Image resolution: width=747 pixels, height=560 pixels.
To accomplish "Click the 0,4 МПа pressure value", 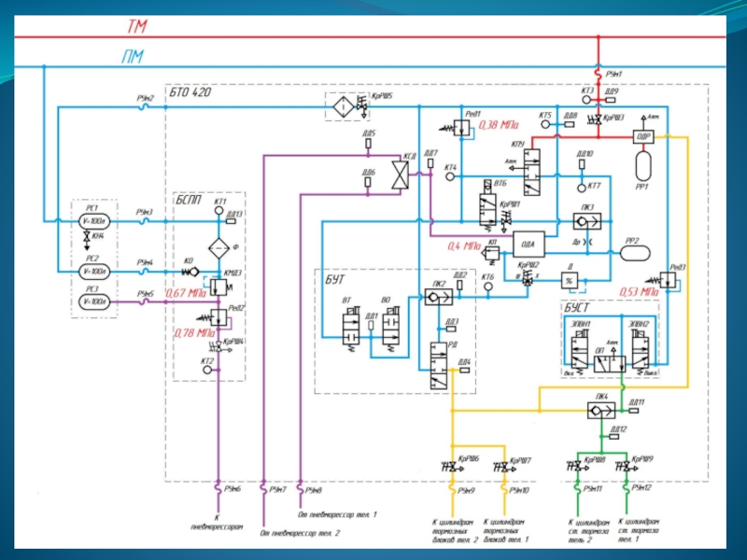I will (463, 246).
